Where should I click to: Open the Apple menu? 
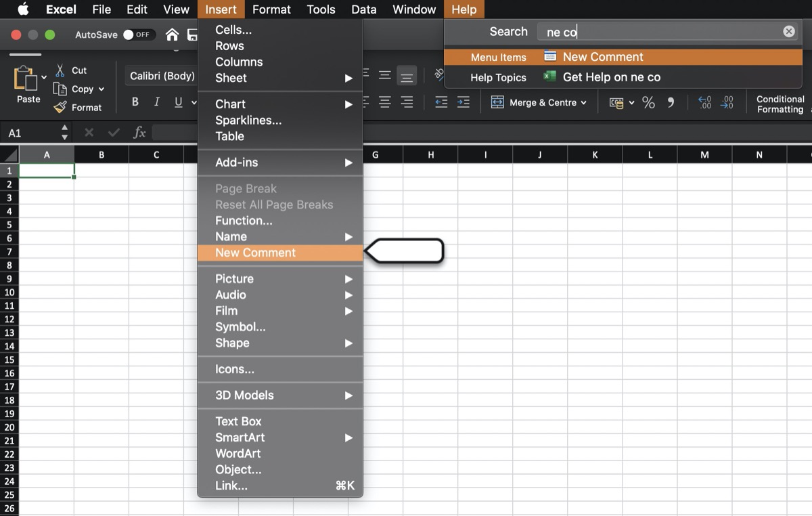pyautogui.click(x=23, y=9)
